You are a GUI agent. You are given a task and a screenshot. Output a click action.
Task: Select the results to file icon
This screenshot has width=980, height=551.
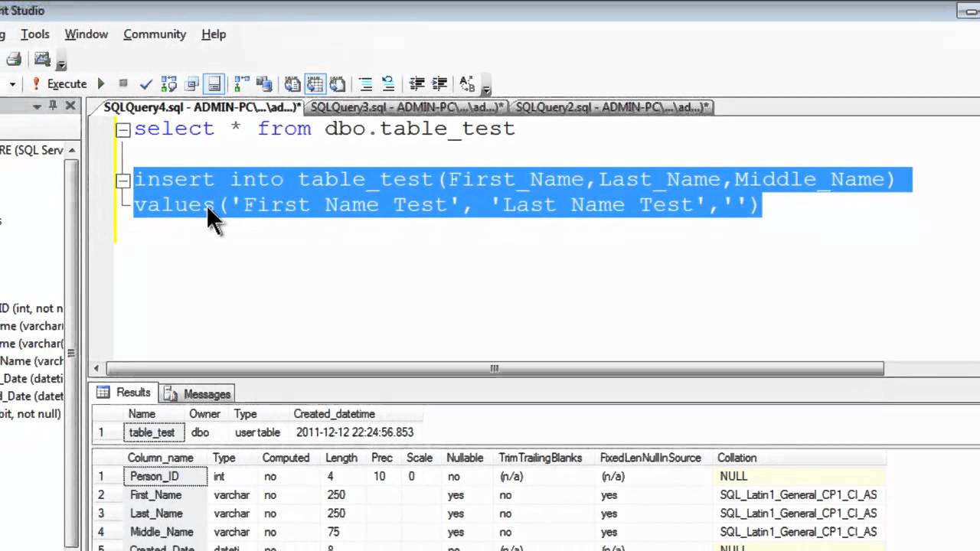point(338,84)
